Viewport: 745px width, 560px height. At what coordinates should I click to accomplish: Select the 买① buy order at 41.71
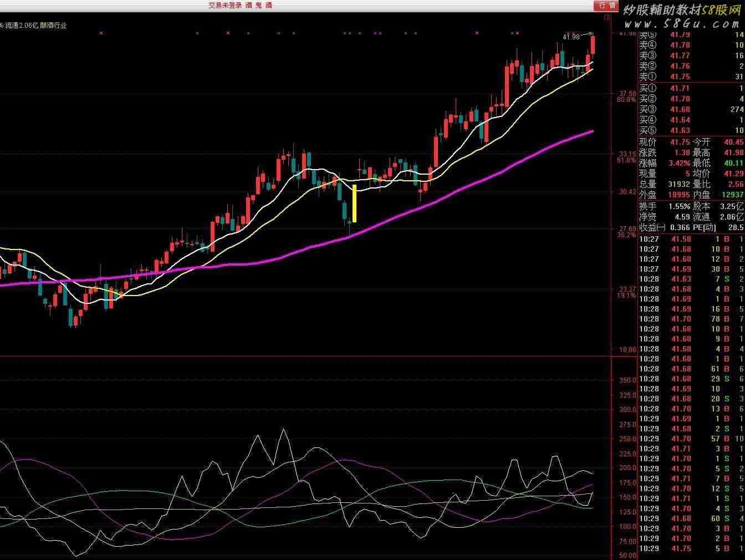click(x=691, y=88)
